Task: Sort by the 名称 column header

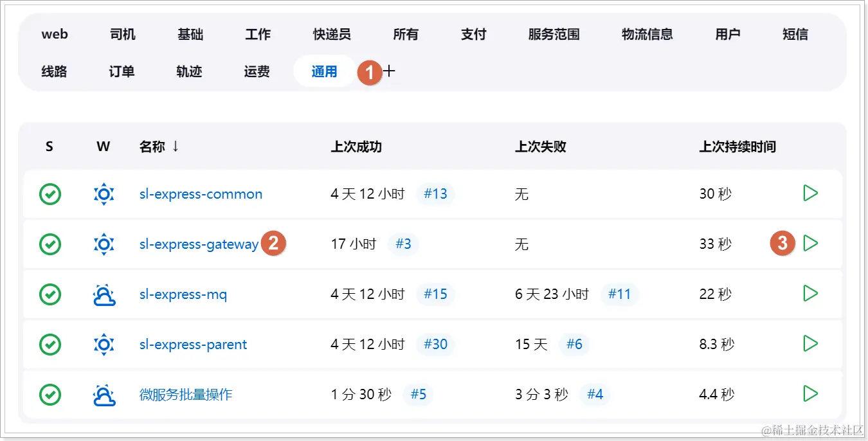Action: [x=159, y=147]
